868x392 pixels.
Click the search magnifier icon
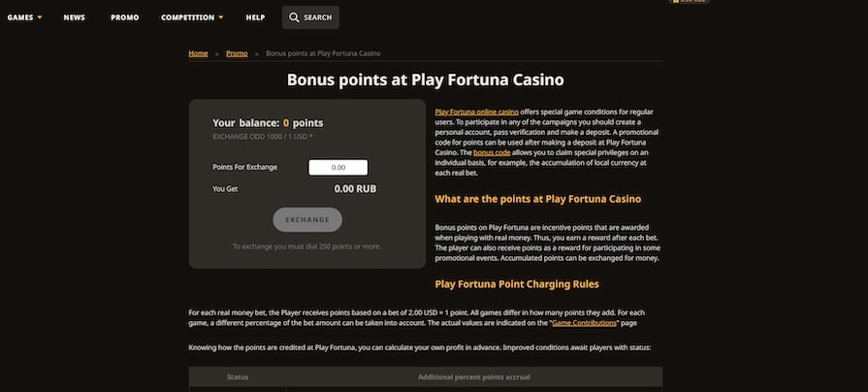[294, 17]
